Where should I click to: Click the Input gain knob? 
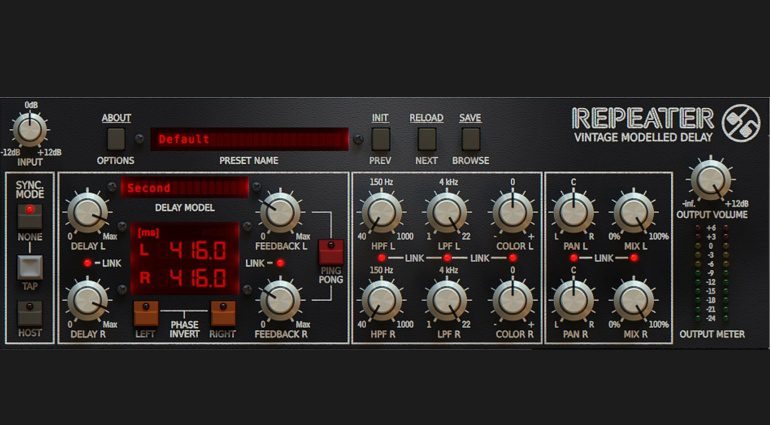(29, 128)
